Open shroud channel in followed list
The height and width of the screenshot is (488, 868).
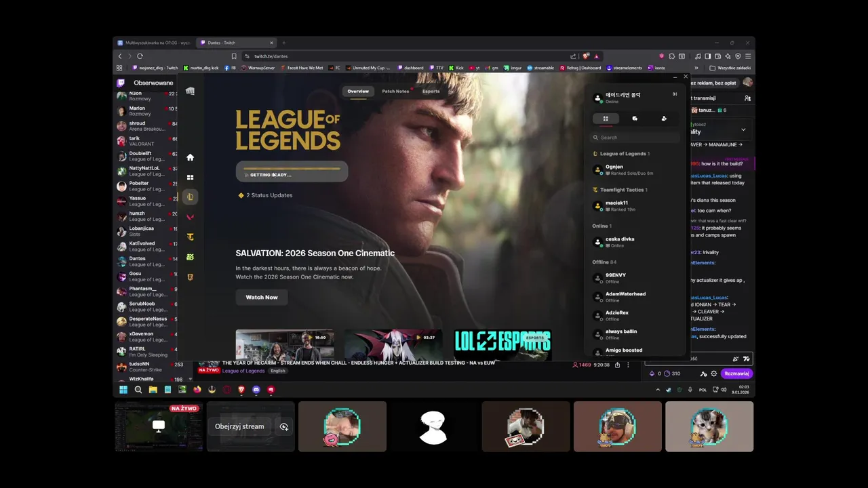pyautogui.click(x=146, y=126)
